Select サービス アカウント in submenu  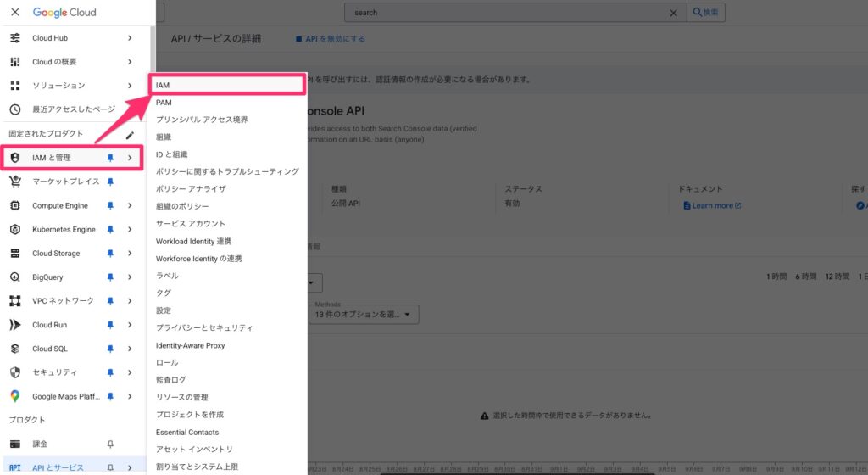(191, 224)
